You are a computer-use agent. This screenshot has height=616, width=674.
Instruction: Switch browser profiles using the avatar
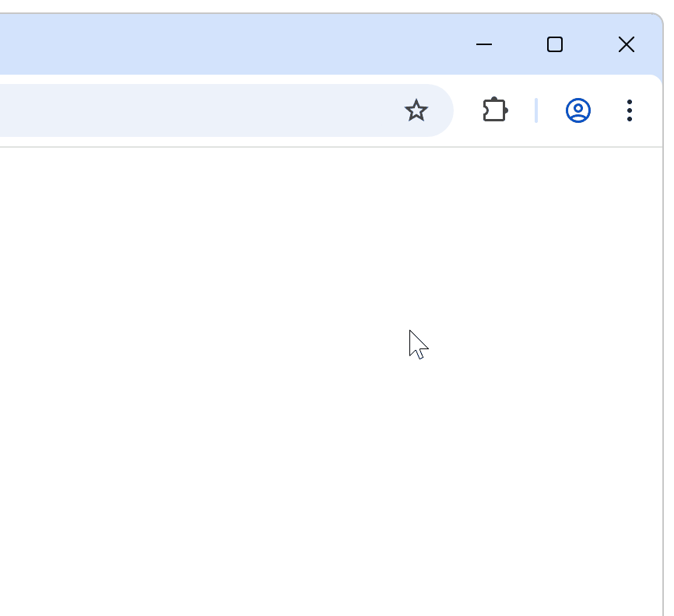click(578, 110)
